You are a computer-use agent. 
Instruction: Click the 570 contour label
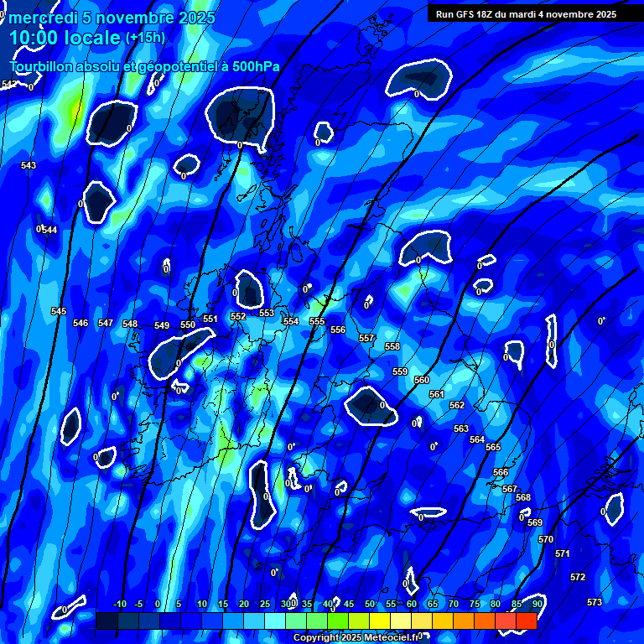point(546,539)
